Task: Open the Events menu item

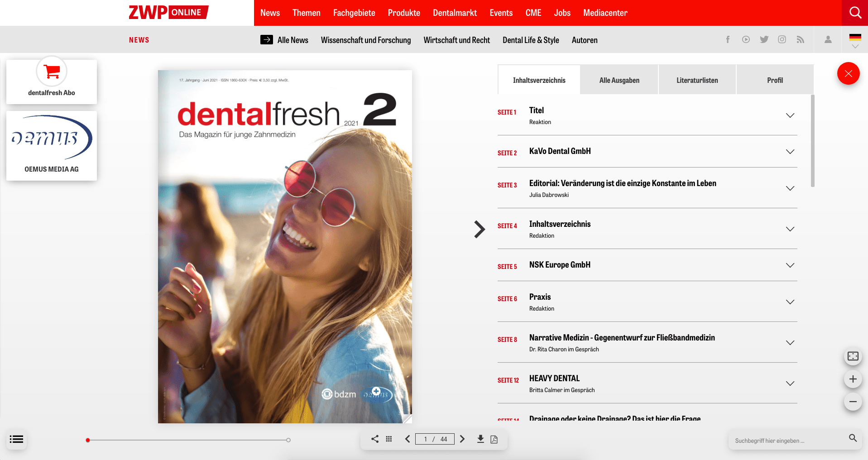Action: 501,13
